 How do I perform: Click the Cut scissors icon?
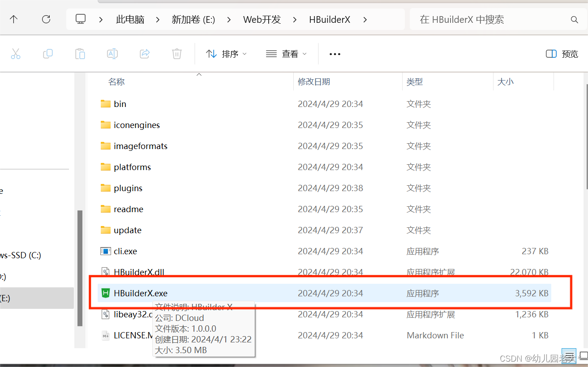(16, 54)
